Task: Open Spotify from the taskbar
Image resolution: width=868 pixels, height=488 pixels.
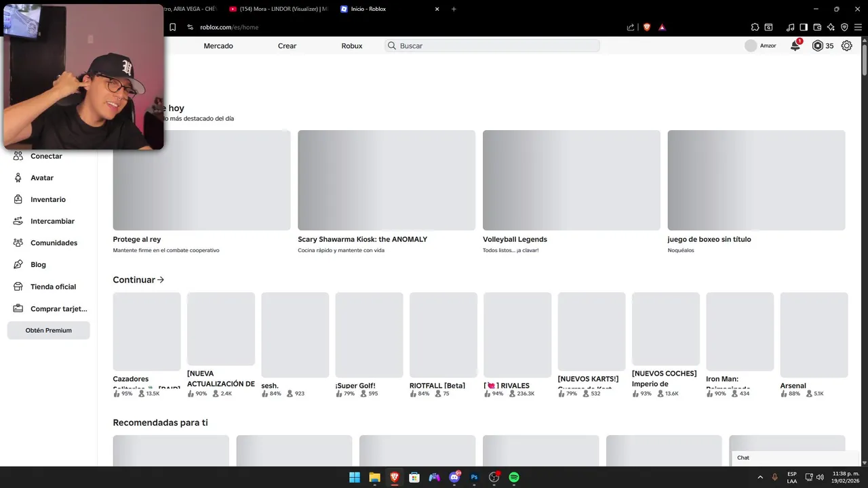Action: pyautogui.click(x=514, y=477)
